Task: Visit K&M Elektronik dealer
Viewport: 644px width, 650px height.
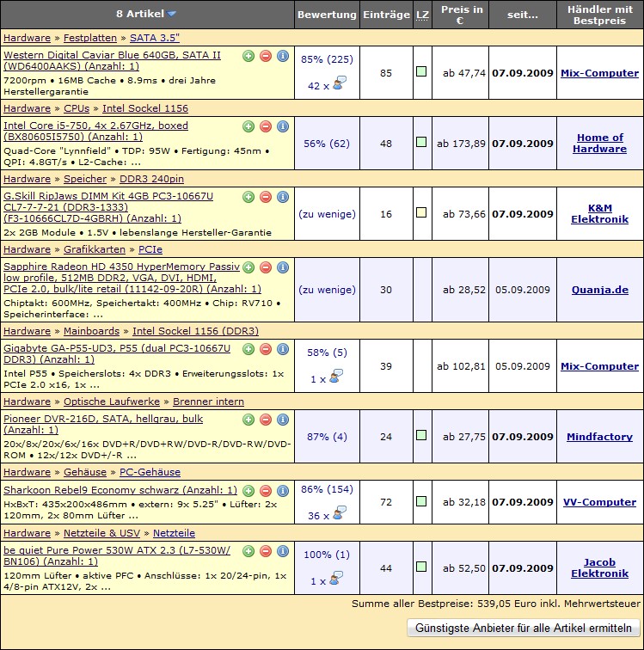Action: [x=599, y=213]
